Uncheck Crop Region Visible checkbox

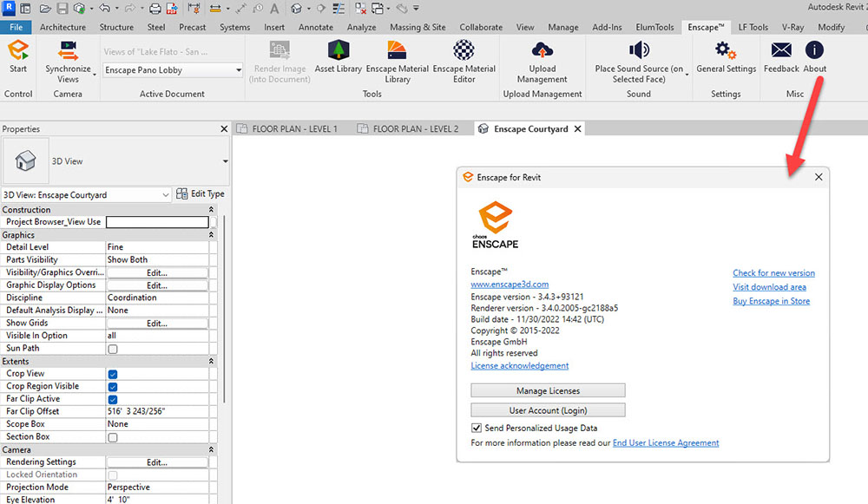pyautogui.click(x=113, y=387)
